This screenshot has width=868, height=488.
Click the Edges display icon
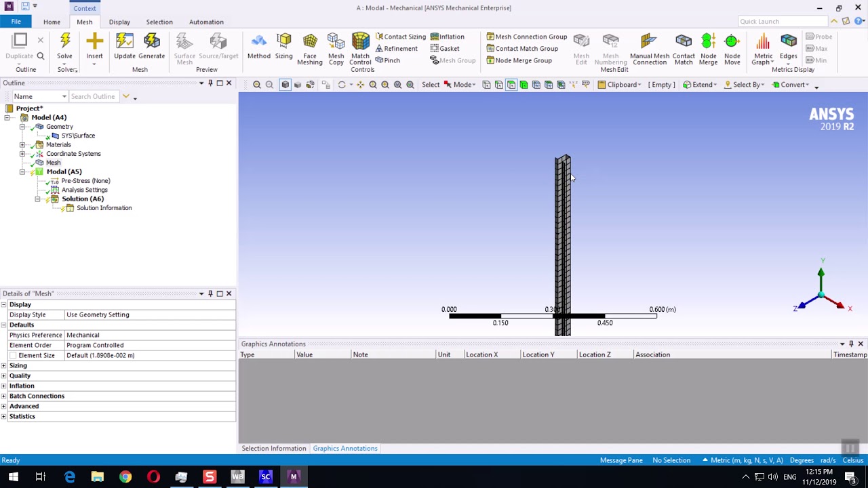point(789,42)
